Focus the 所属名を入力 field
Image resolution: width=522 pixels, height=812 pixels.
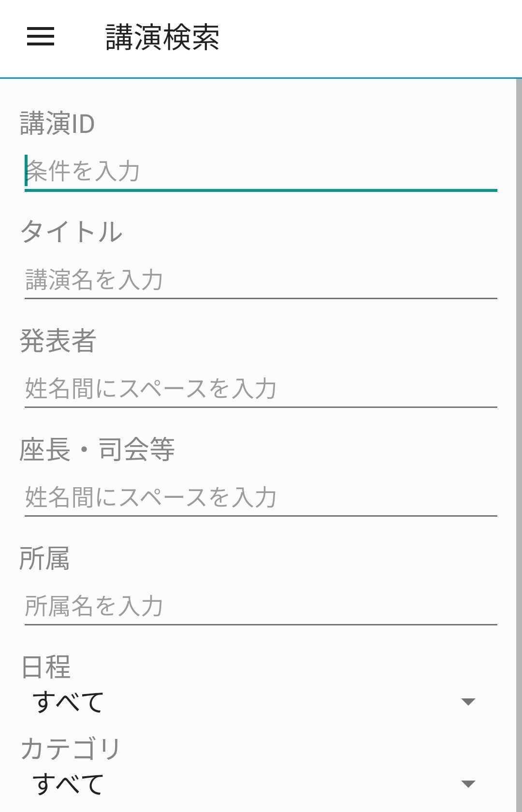[x=261, y=606]
